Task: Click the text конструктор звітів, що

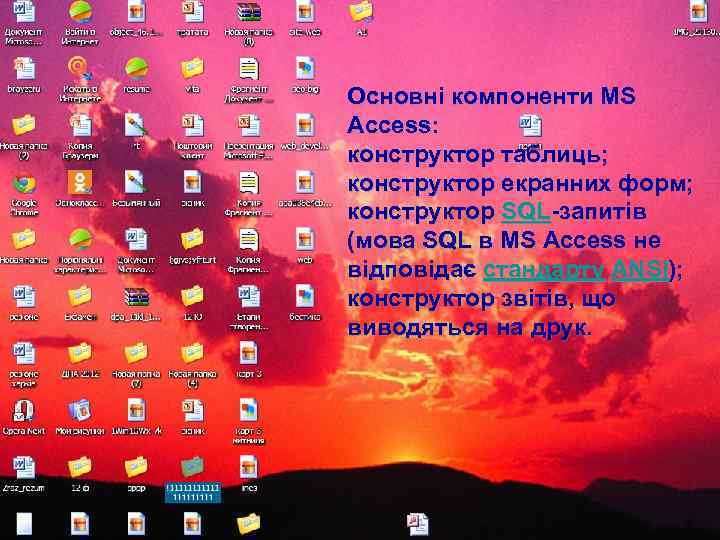Action: coord(481,299)
